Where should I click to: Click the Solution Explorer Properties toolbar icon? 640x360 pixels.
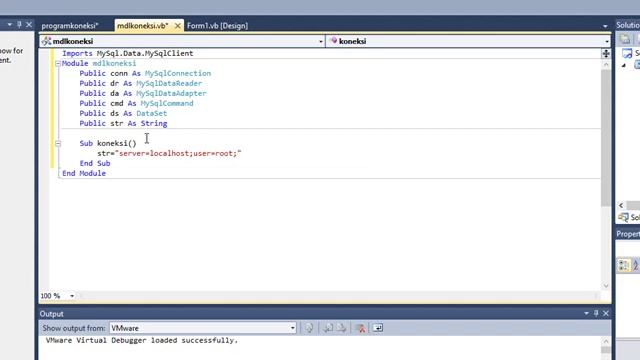[x=625, y=39]
